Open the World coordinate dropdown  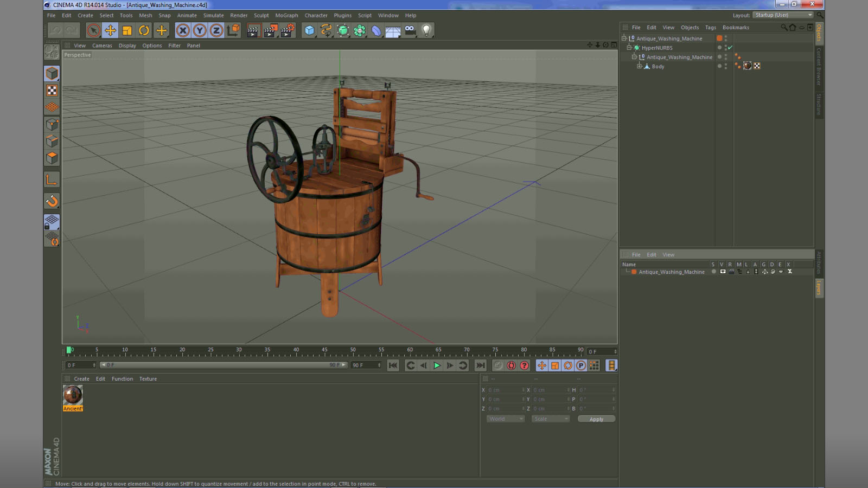tap(506, 419)
